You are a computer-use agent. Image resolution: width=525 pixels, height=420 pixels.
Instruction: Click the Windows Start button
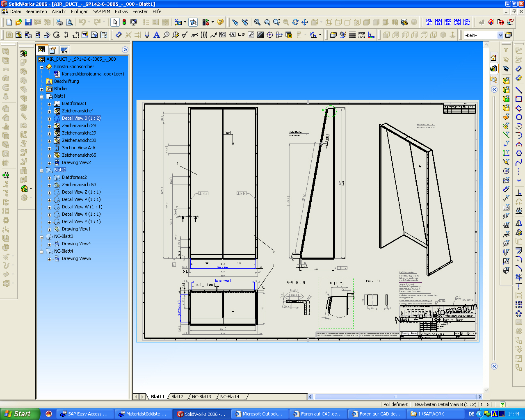[20, 414]
